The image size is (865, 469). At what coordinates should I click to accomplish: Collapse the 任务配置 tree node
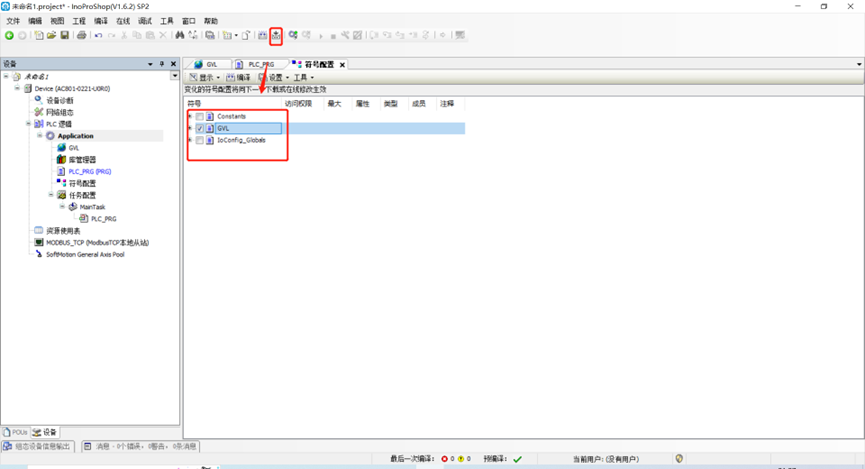[51, 195]
